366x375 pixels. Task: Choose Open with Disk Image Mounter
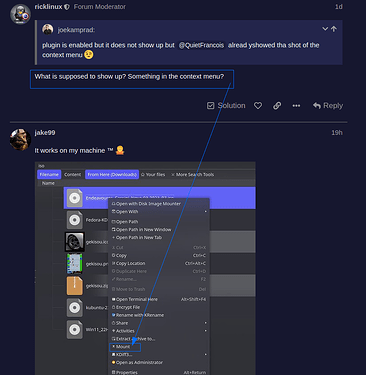point(146,204)
